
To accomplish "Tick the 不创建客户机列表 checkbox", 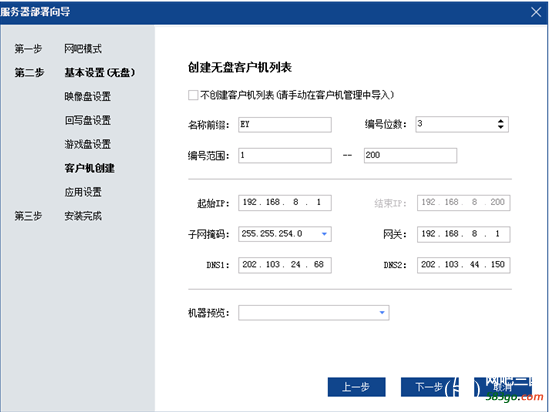I will click(x=193, y=95).
